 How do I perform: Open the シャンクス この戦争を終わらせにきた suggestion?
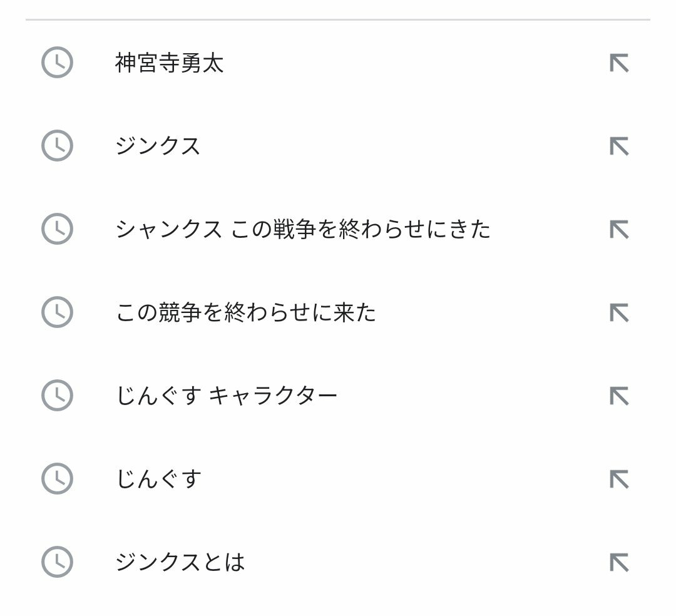(303, 229)
